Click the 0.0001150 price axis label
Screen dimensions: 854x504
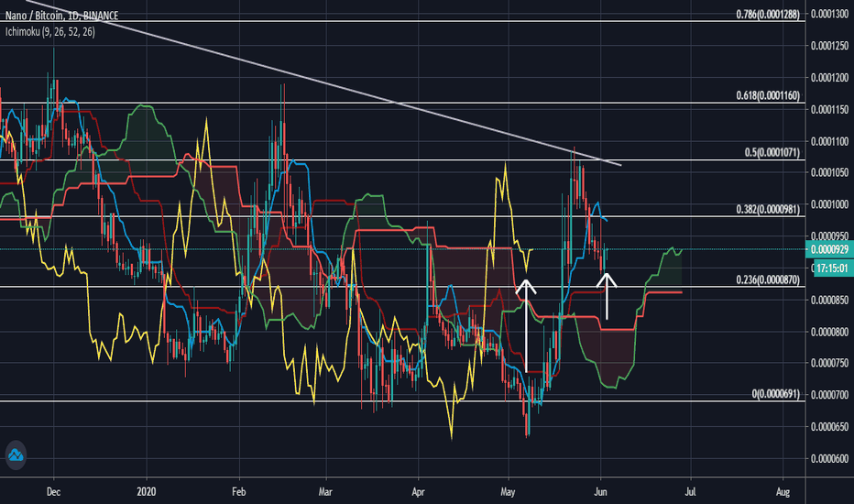point(829,110)
